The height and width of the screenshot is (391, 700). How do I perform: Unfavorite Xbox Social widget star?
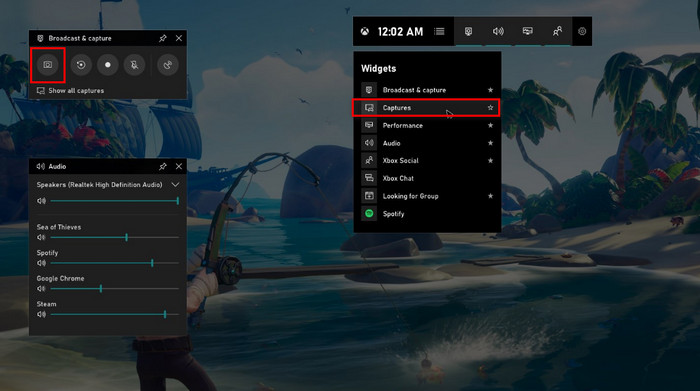490,161
